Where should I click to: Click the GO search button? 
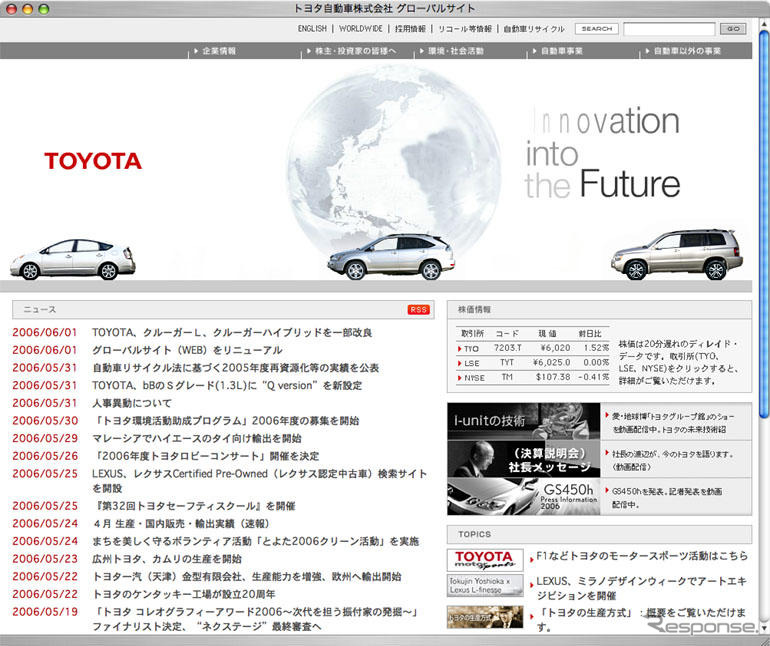733,29
